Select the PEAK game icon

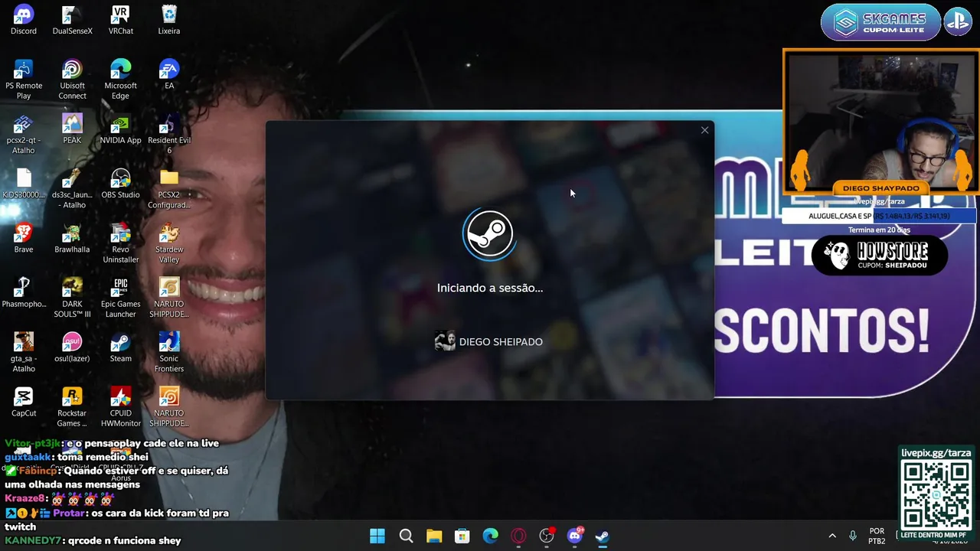coord(72,129)
